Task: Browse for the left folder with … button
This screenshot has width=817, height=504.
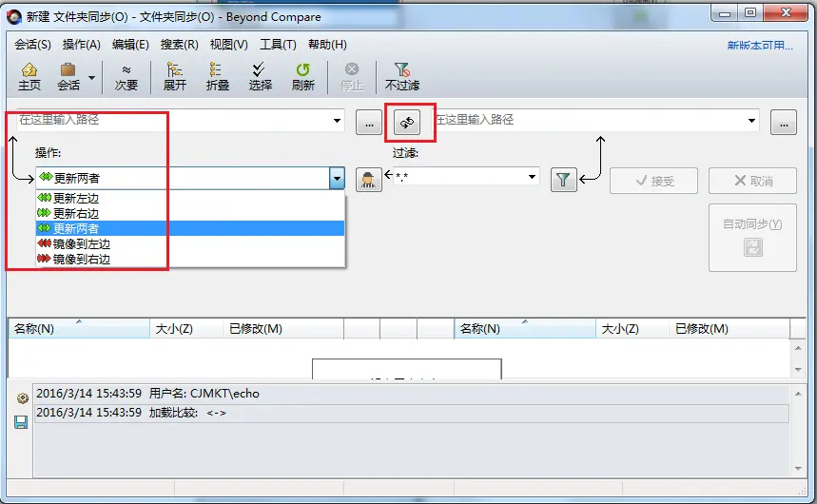Action: (369, 123)
